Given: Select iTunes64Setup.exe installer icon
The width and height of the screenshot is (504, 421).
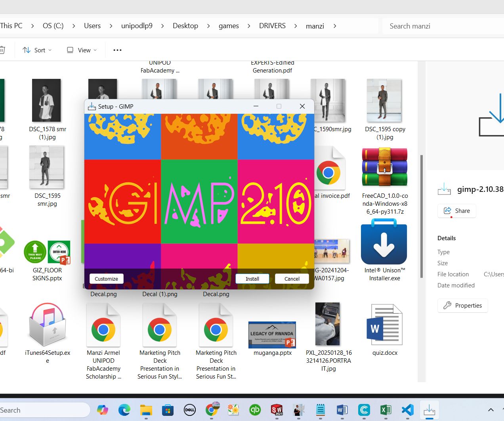Looking at the screenshot, I should (x=47, y=324).
